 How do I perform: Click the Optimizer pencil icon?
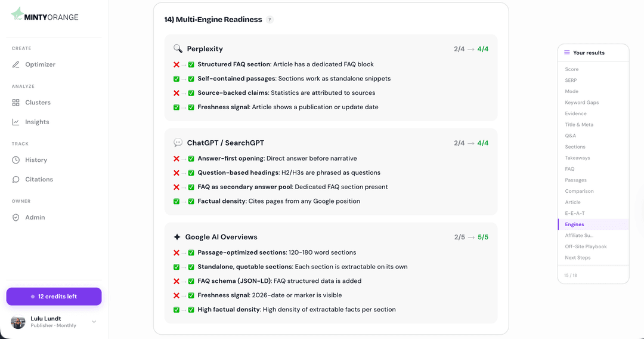point(16,64)
